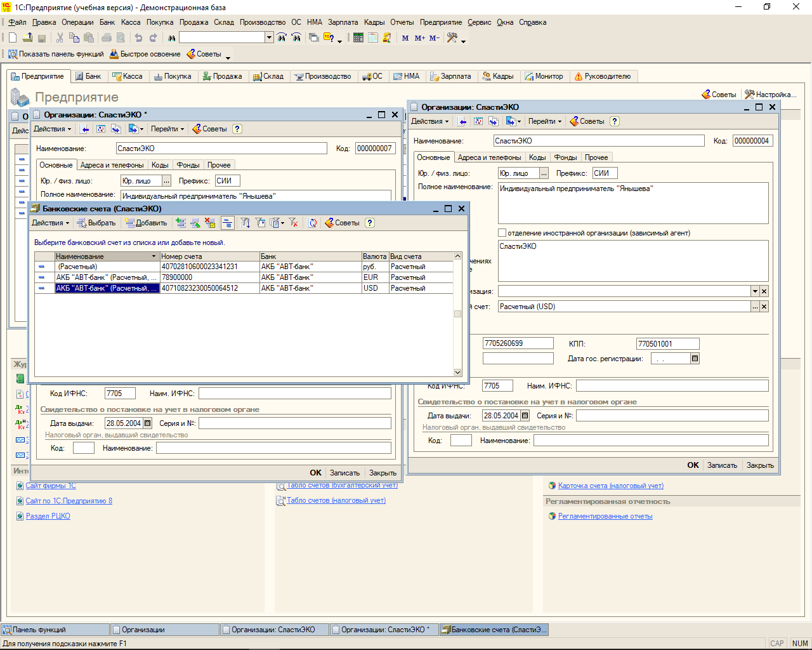The image size is (812, 650).
Task: Switch to Организации window in taskbar
Action: click(165, 630)
